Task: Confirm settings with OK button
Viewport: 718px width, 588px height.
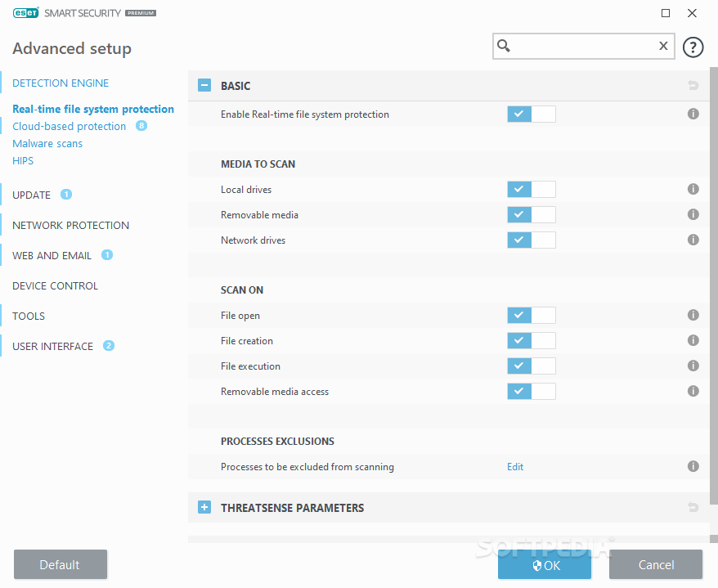Action: pyautogui.click(x=545, y=564)
